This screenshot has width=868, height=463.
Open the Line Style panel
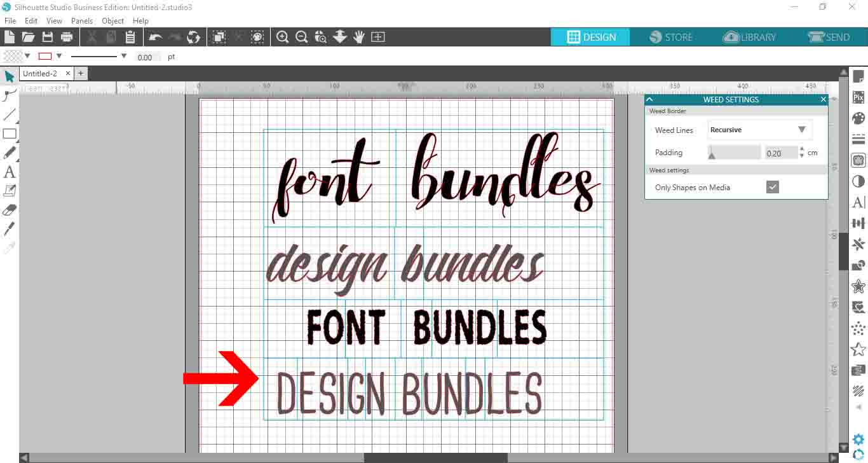coord(858,139)
